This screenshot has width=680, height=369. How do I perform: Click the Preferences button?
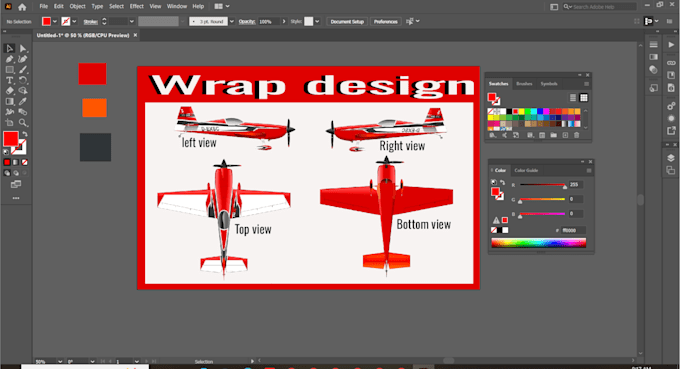pyautogui.click(x=385, y=21)
